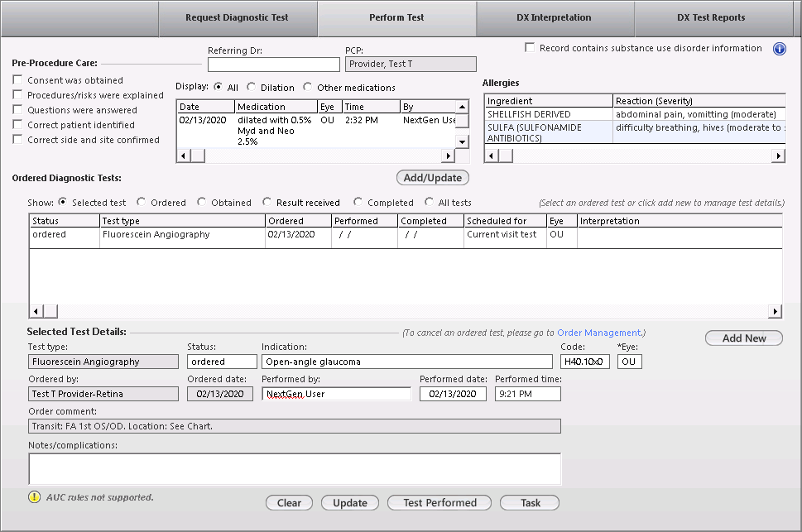Viewport: 802px width, 532px height.
Task: Click the Indication field
Action: (x=407, y=362)
